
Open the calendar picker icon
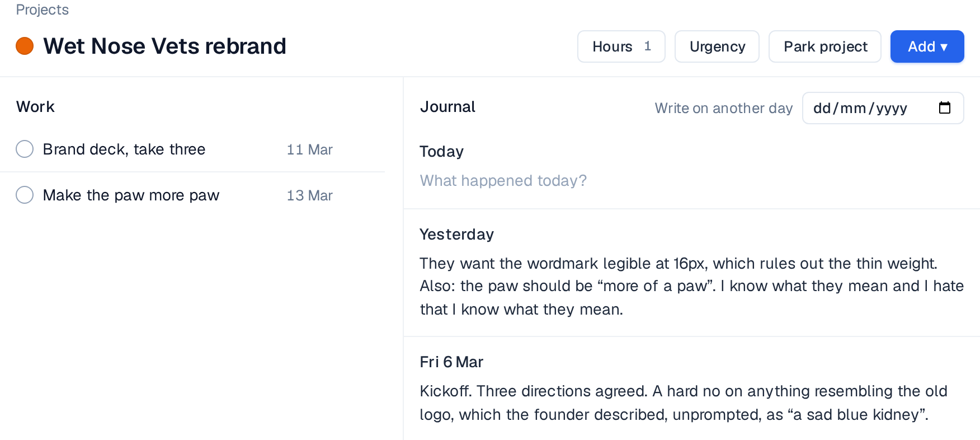pos(944,107)
